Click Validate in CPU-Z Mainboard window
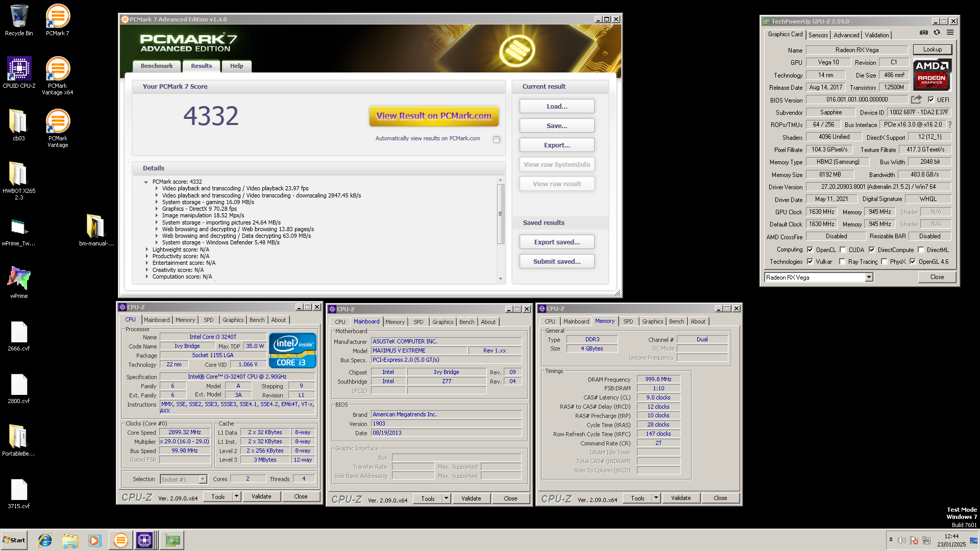The height and width of the screenshot is (551, 980). (471, 498)
